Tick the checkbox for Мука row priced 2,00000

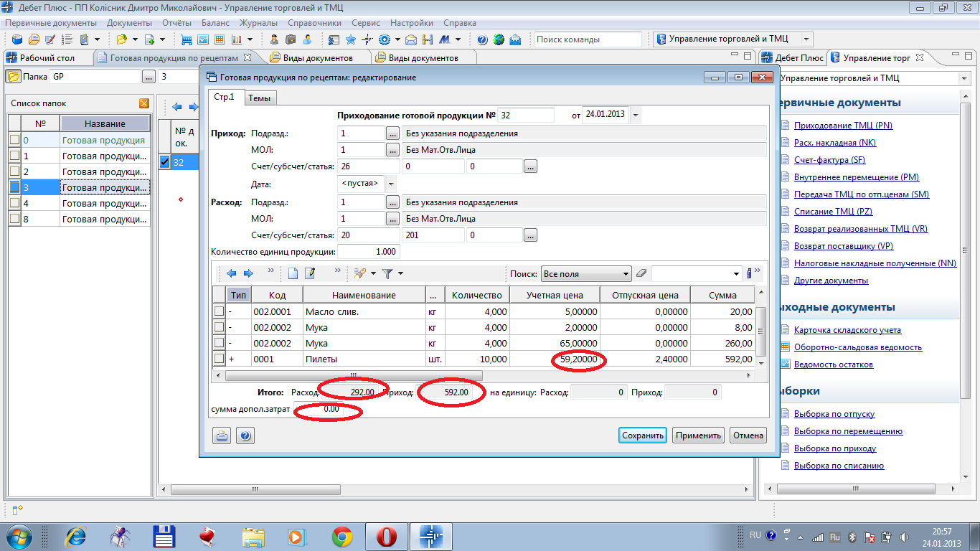tap(220, 327)
